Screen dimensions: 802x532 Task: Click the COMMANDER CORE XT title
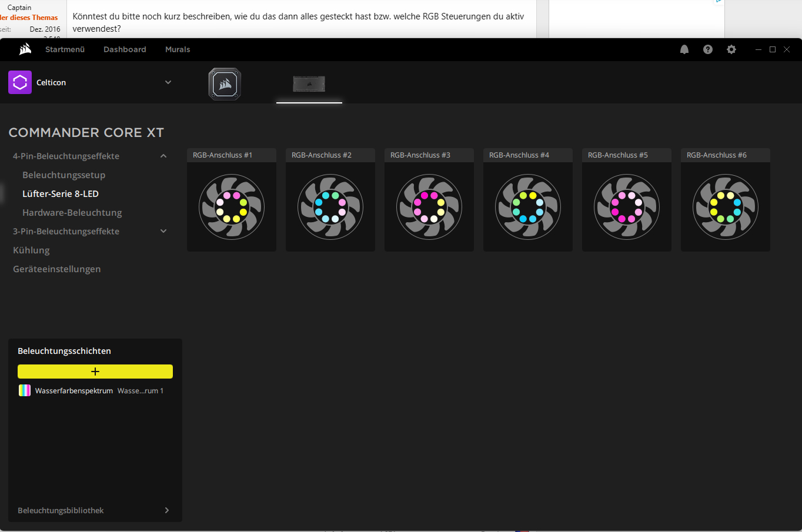click(86, 132)
